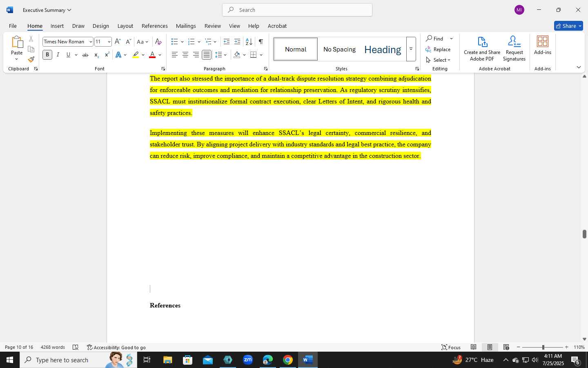Toggle Superscript formatting
This screenshot has width=588, height=368.
pos(107,55)
